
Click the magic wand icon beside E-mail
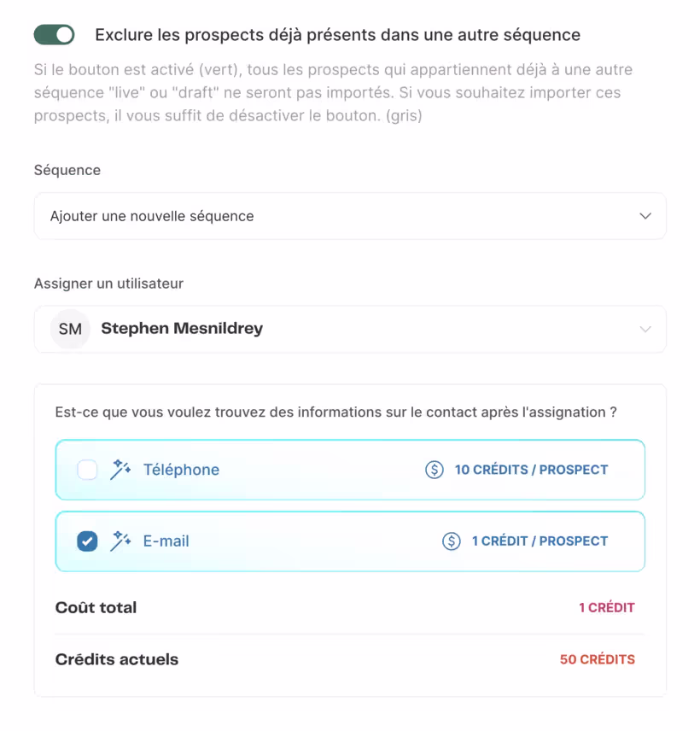120,541
